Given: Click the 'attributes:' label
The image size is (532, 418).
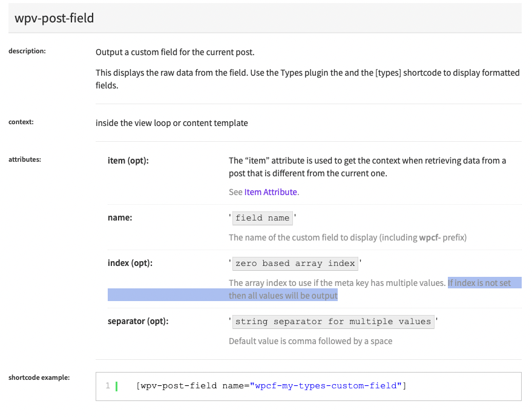Looking at the screenshot, I should (25, 160).
